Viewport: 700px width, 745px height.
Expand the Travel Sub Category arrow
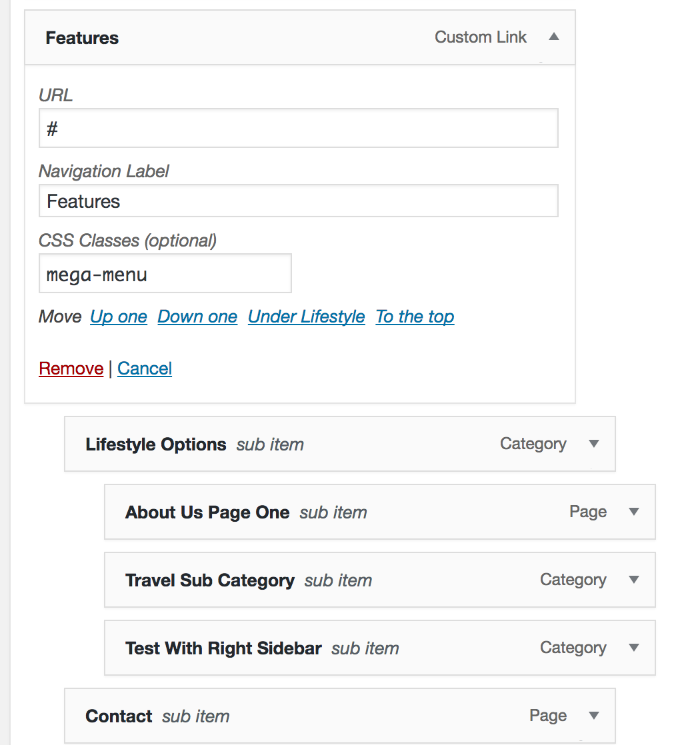coord(634,580)
